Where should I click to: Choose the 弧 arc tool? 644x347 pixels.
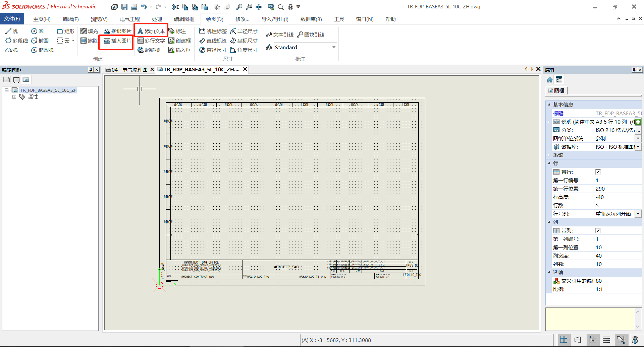coord(12,50)
